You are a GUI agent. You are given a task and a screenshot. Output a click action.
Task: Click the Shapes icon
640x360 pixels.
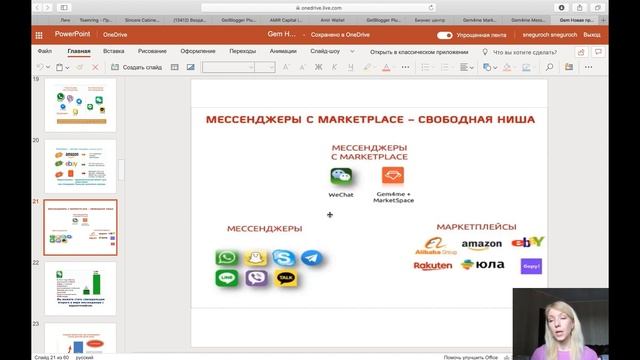click(x=487, y=67)
